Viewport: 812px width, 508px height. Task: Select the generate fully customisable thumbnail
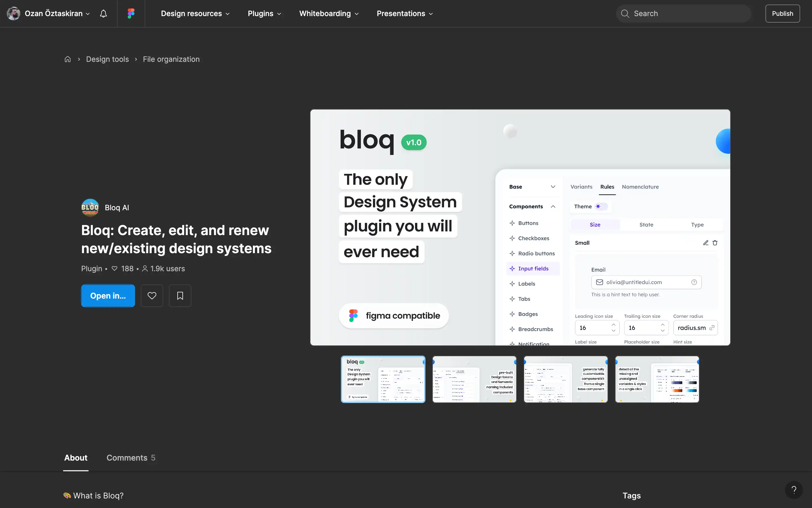[566, 379]
